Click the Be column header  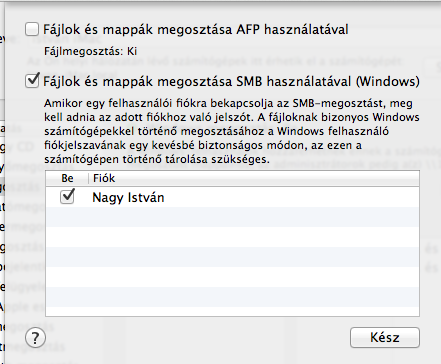(x=67, y=178)
